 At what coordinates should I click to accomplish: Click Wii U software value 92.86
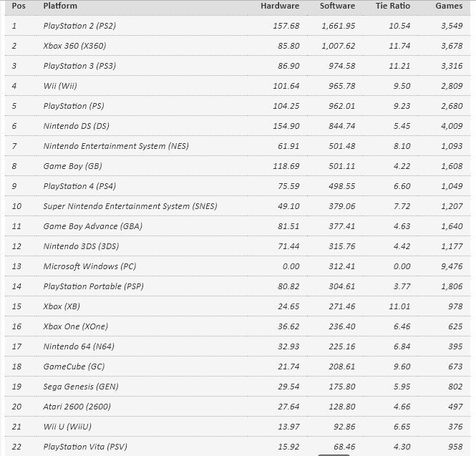pyautogui.click(x=344, y=427)
